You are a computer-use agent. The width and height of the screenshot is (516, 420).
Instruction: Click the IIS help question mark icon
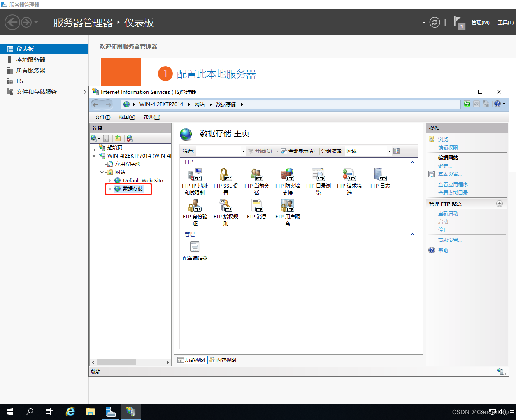tap(497, 104)
